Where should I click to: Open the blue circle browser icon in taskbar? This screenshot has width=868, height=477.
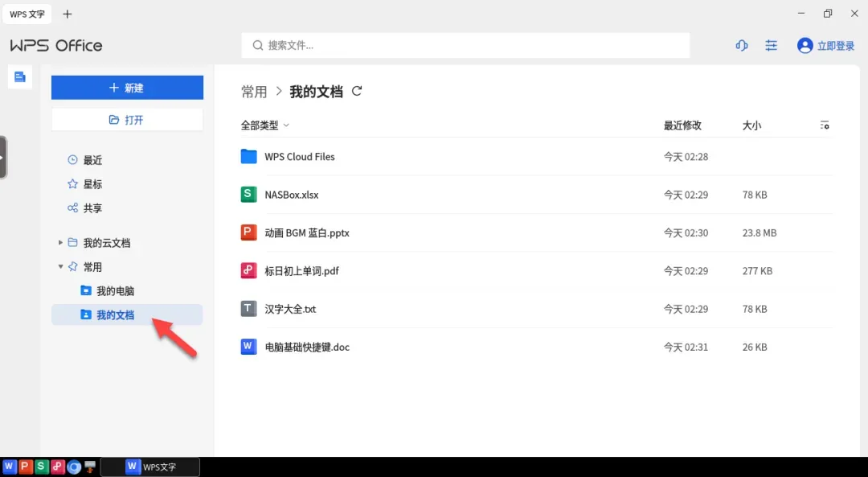click(74, 467)
